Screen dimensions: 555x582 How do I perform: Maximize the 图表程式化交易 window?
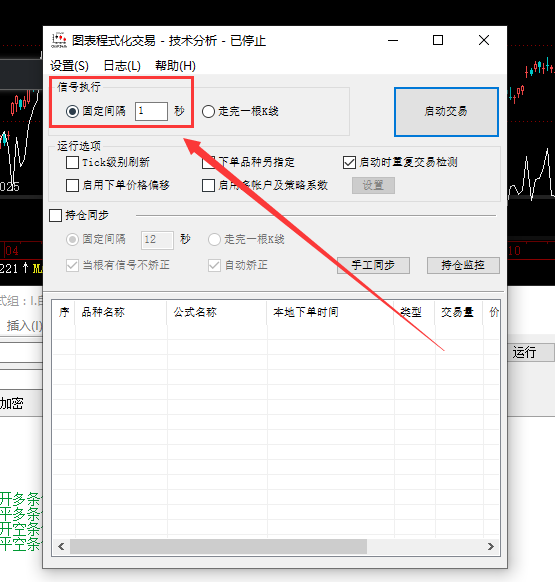click(438, 40)
